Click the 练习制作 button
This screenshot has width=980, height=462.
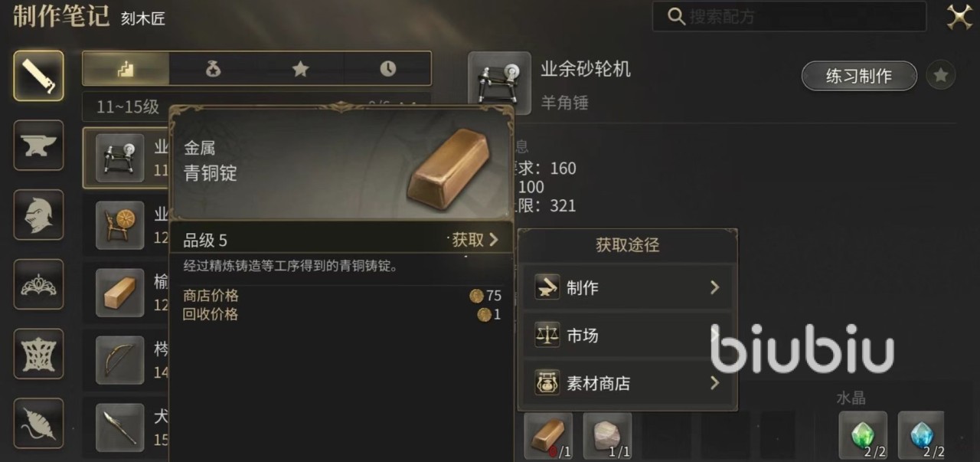(x=859, y=76)
